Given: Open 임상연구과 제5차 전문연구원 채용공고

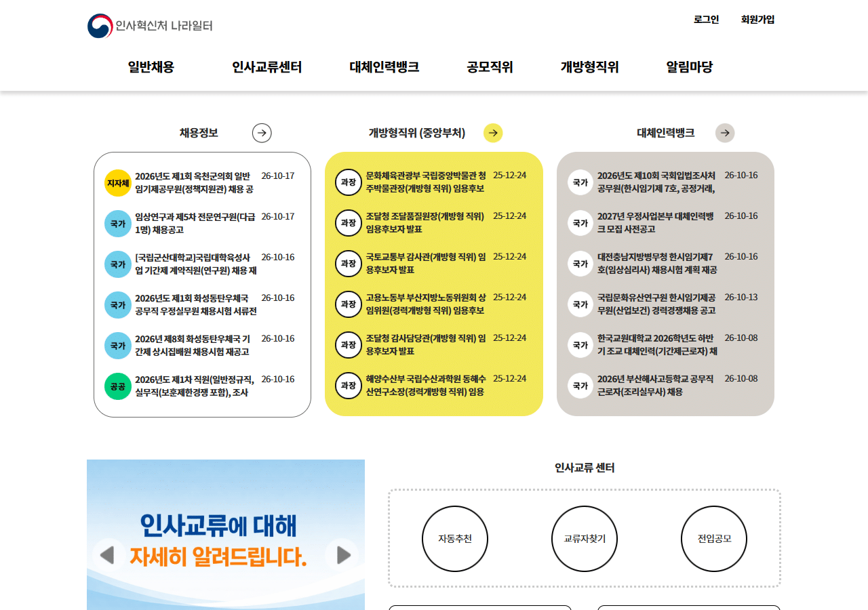Looking at the screenshot, I should click(195, 223).
